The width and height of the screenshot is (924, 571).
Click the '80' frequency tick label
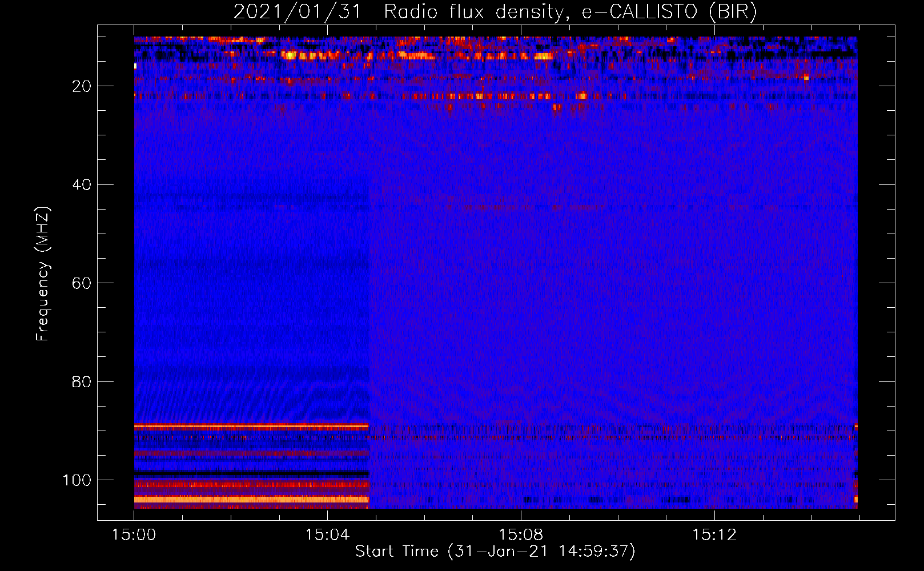coord(82,381)
